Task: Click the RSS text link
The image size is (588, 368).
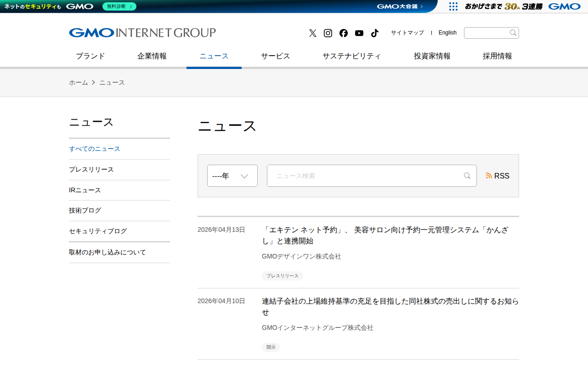Action: click(502, 176)
